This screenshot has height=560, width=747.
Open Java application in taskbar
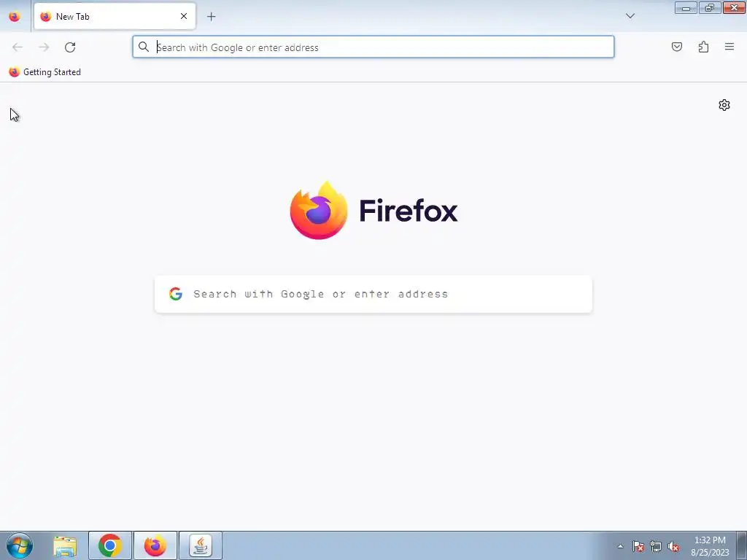pos(201,545)
